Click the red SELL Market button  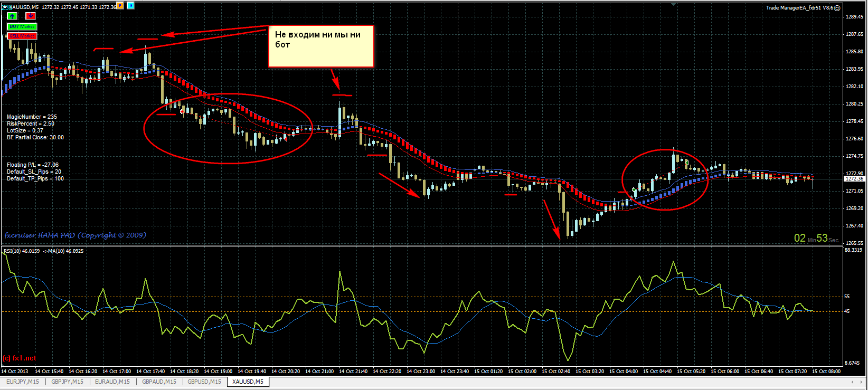[22, 36]
